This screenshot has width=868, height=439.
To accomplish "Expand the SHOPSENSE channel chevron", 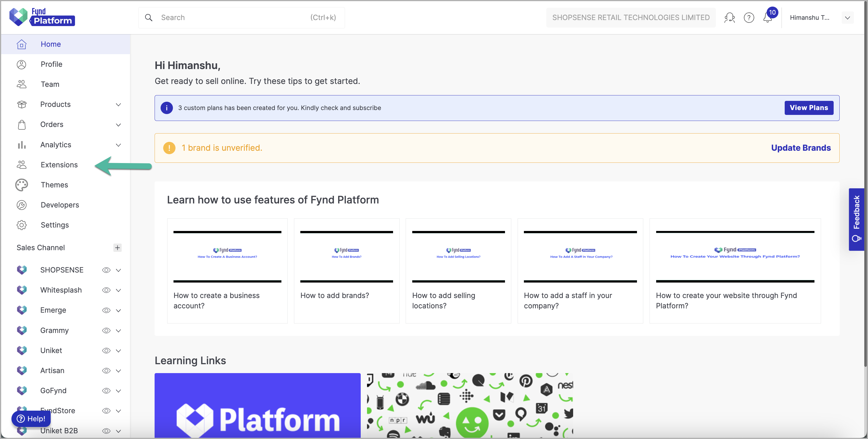I will click(118, 270).
